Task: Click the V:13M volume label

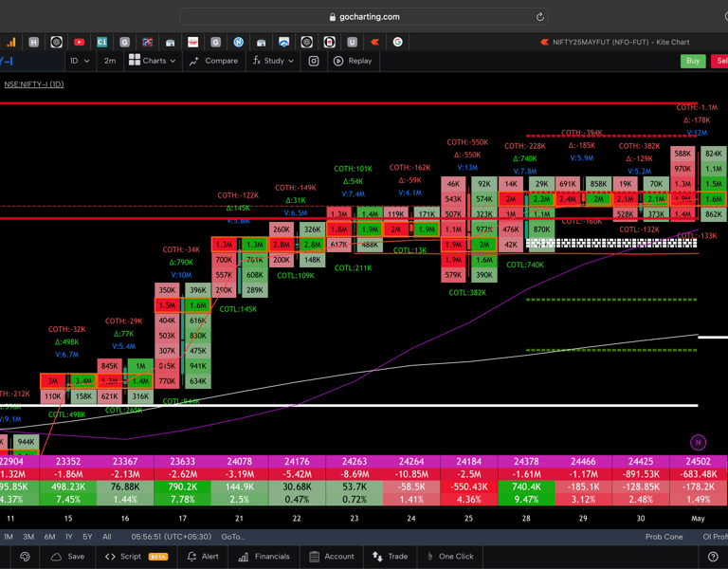Action: tap(467, 167)
